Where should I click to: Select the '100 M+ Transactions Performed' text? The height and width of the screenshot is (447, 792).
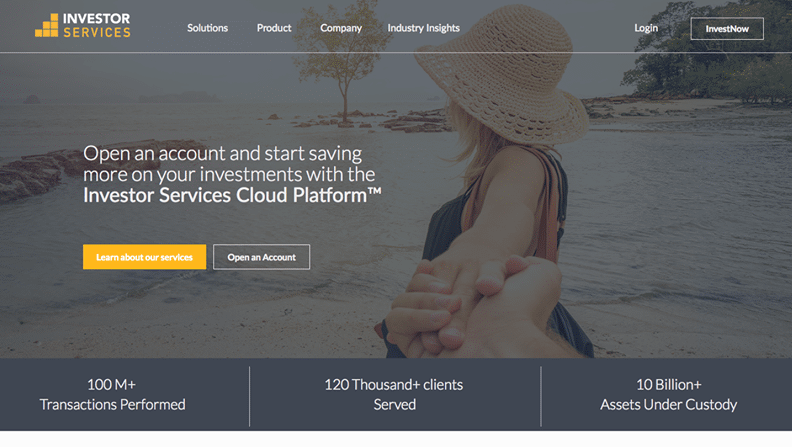coord(112,394)
